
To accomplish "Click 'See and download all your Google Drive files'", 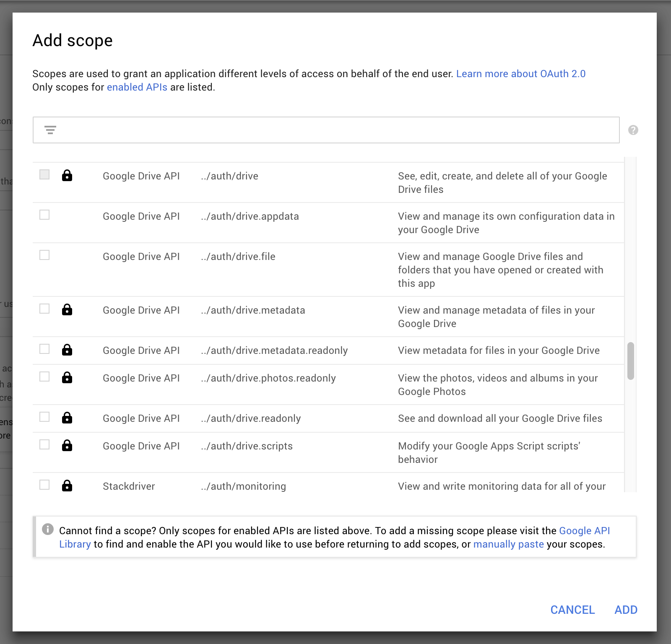I will click(500, 418).
